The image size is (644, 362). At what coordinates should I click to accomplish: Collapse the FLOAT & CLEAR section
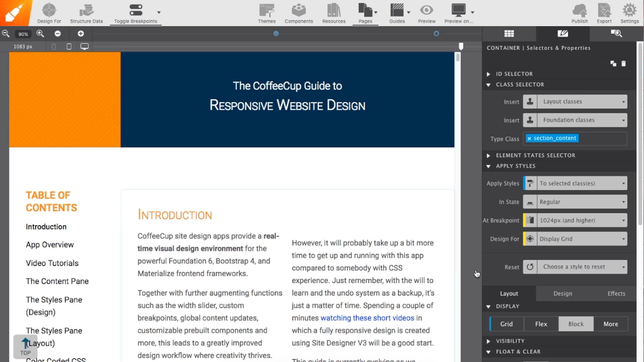(488, 352)
